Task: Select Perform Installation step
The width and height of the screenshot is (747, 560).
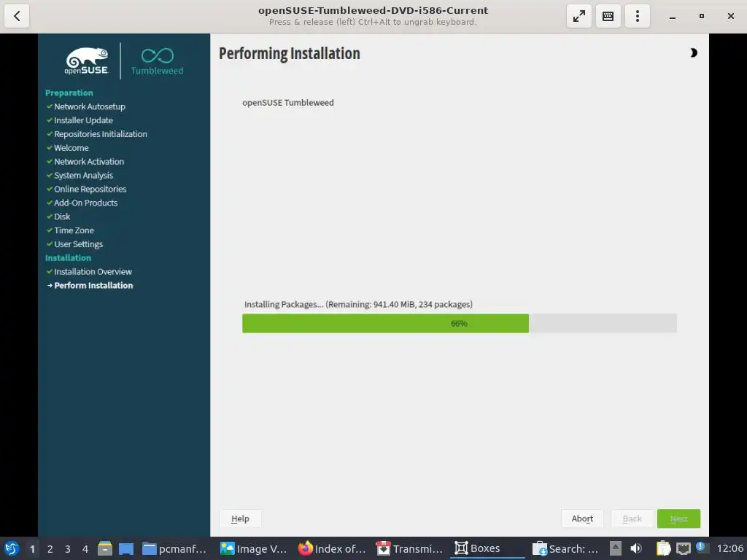Action: tap(93, 286)
